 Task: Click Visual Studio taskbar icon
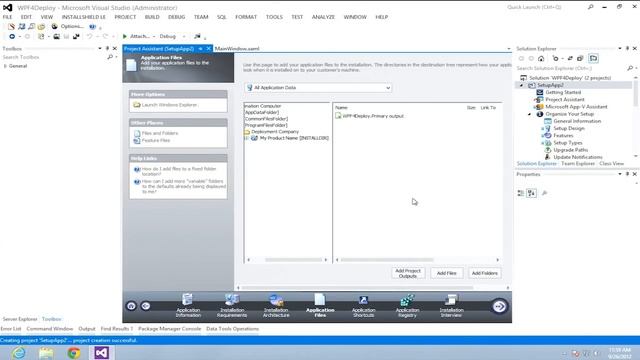tap(102, 353)
